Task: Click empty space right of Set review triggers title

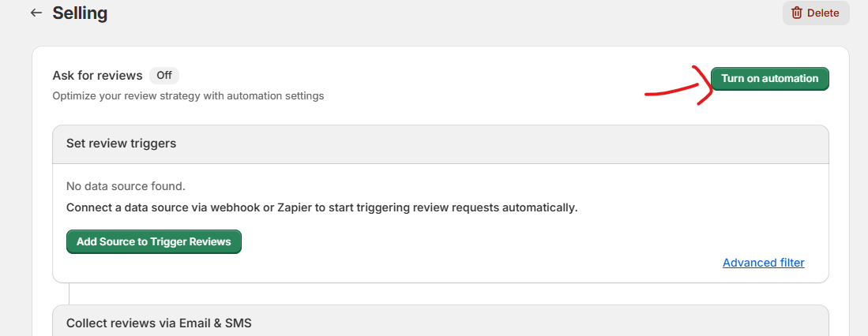Action: (474, 144)
